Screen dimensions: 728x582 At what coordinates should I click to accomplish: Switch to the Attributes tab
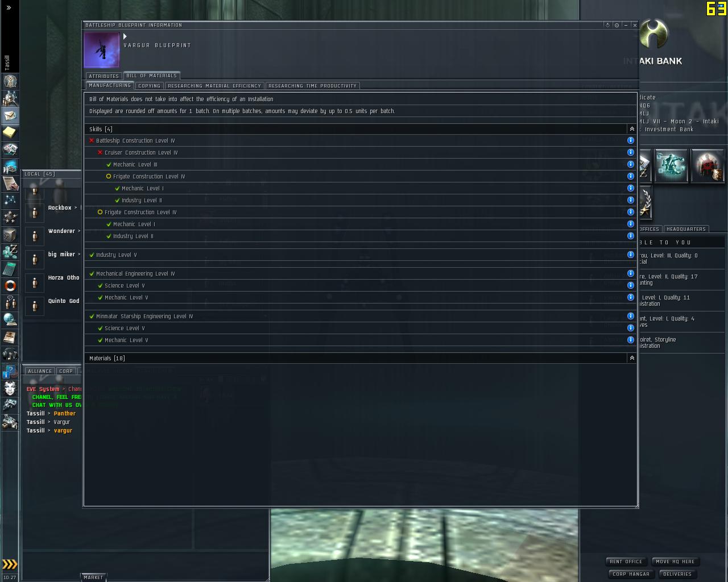(104, 76)
